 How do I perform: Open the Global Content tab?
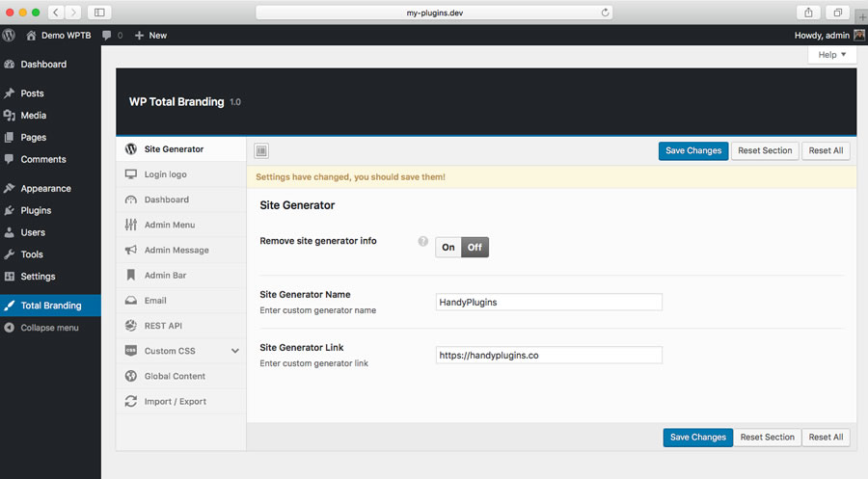181,376
